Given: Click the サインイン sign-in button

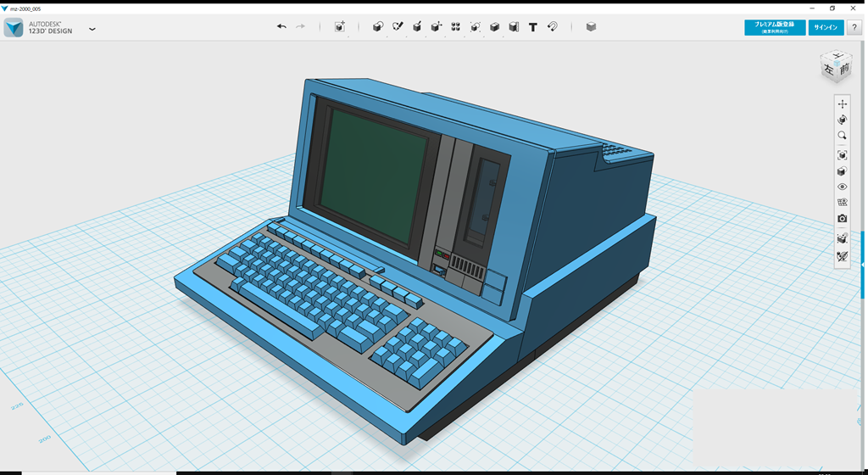Looking at the screenshot, I should point(826,27).
